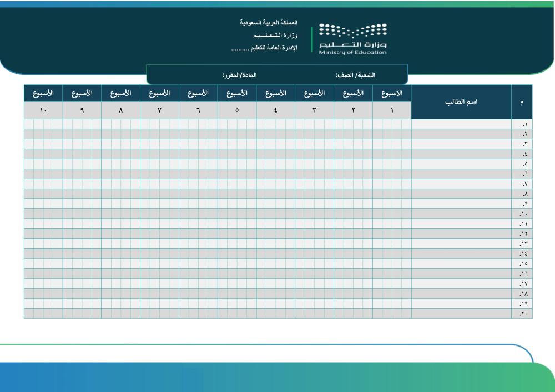Click the student name cell in row ١٠
The width and height of the screenshot is (555, 392).
[x=461, y=214]
